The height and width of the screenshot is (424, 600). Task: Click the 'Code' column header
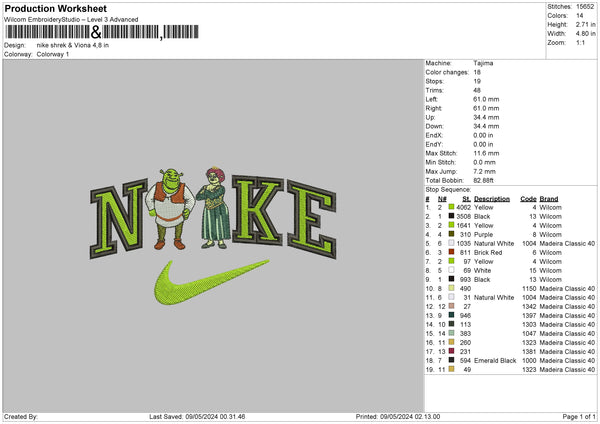point(528,199)
